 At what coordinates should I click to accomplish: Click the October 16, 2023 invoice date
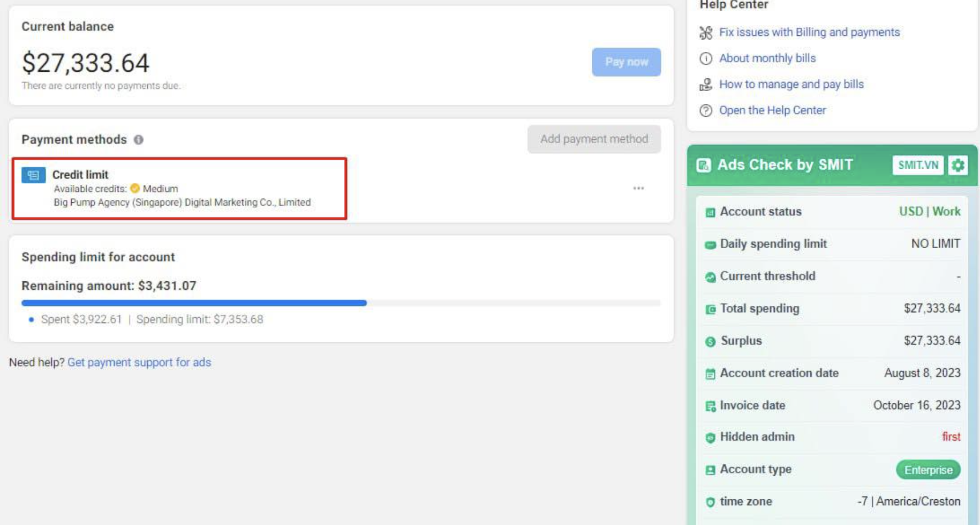coord(917,405)
